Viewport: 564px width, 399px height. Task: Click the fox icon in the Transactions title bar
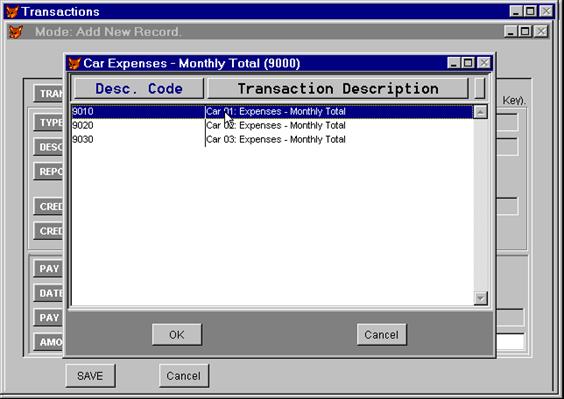[x=12, y=12]
